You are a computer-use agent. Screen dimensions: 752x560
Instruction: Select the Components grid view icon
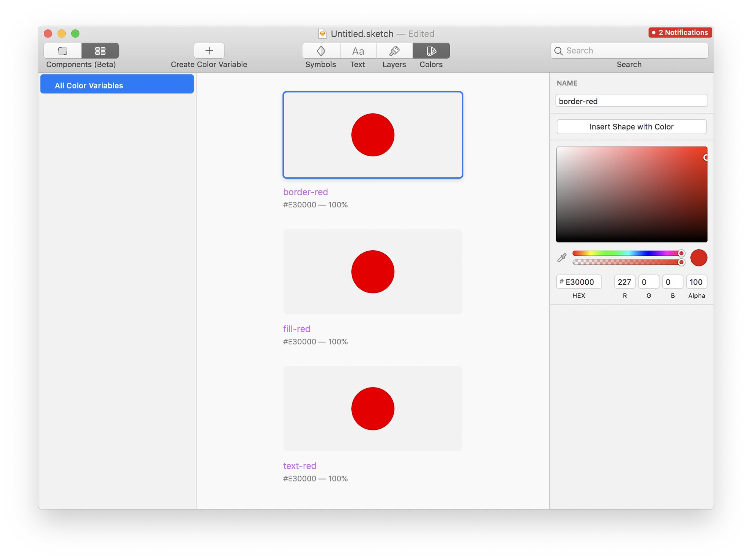click(100, 51)
